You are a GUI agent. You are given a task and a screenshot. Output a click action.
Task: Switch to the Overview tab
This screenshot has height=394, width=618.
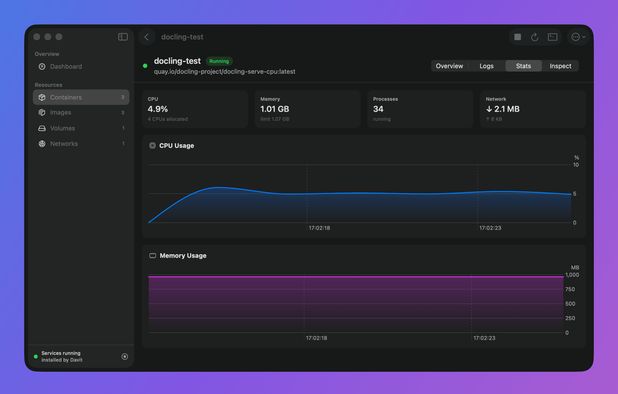click(x=449, y=66)
